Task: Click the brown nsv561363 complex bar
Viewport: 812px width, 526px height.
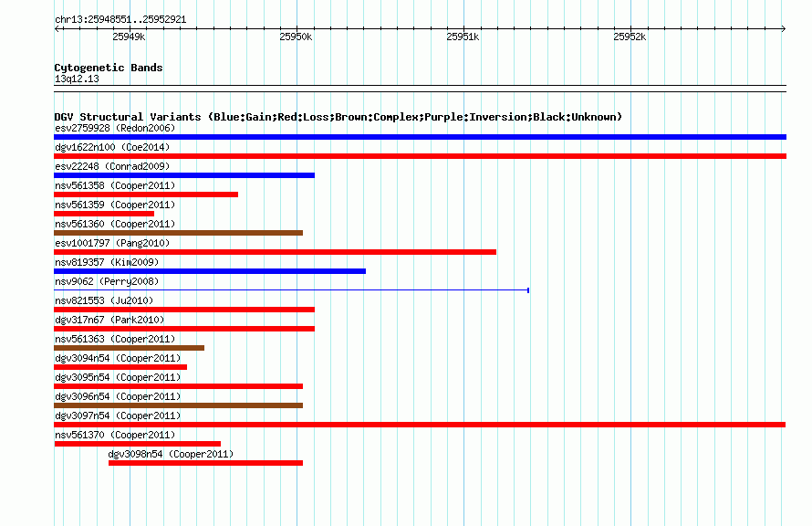Action: click(129, 348)
